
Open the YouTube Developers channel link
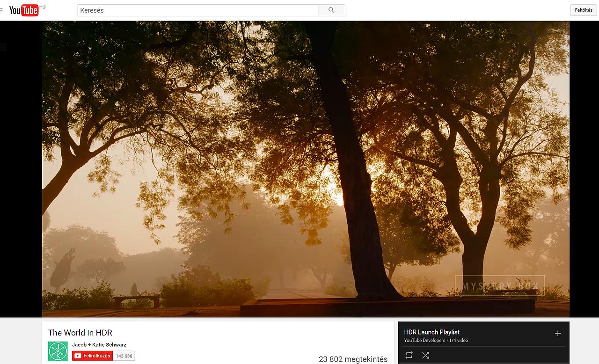click(424, 340)
